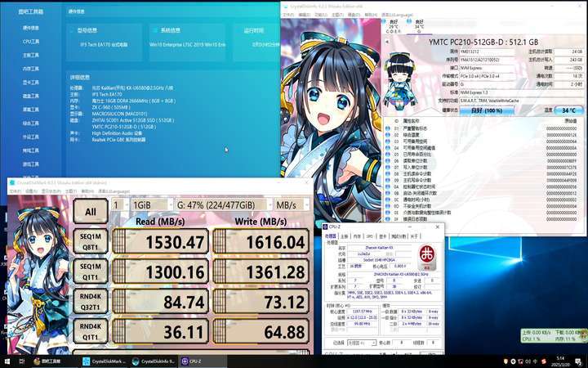588x368 pixels.
Task: Run the RND4K Q1T1 test
Action: click(x=91, y=331)
